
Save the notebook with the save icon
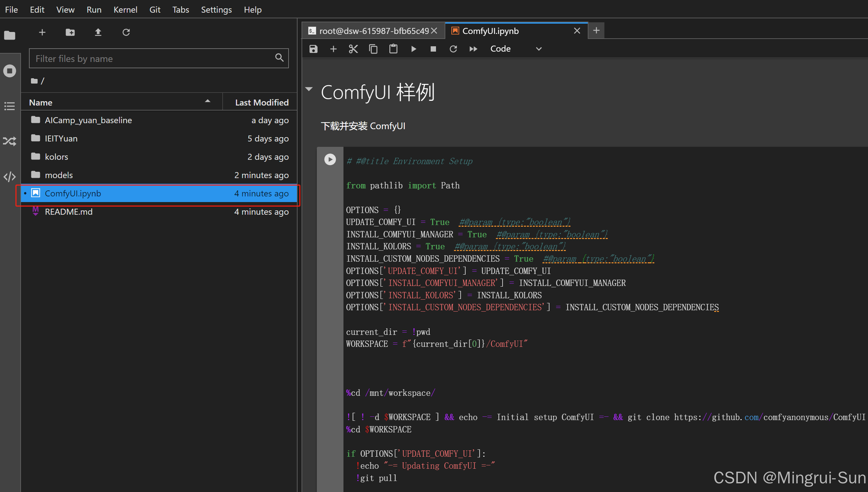[x=313, y=49]
